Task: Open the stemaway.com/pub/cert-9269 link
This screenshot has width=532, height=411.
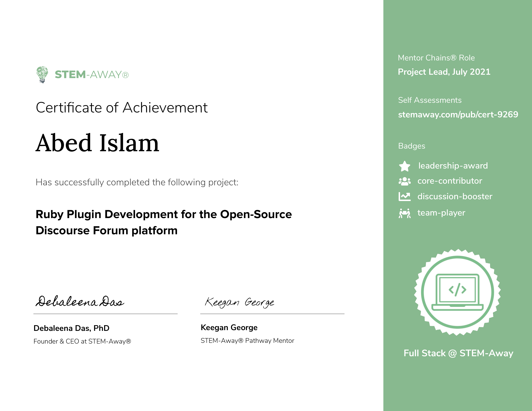Action: (458, 114)
